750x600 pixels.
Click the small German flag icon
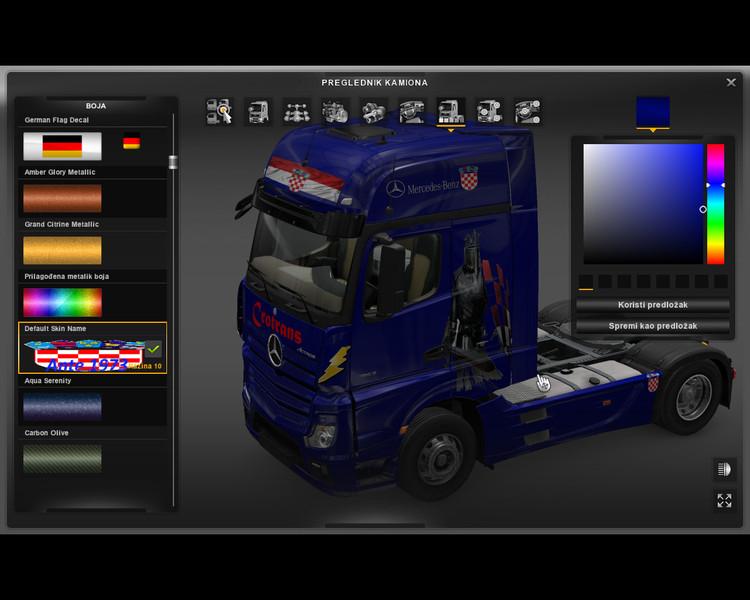[131, 143]
